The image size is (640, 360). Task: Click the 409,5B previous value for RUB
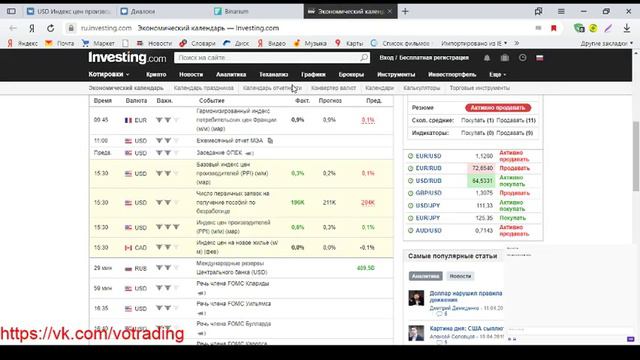pyautogui.click(x=365, y=268)
